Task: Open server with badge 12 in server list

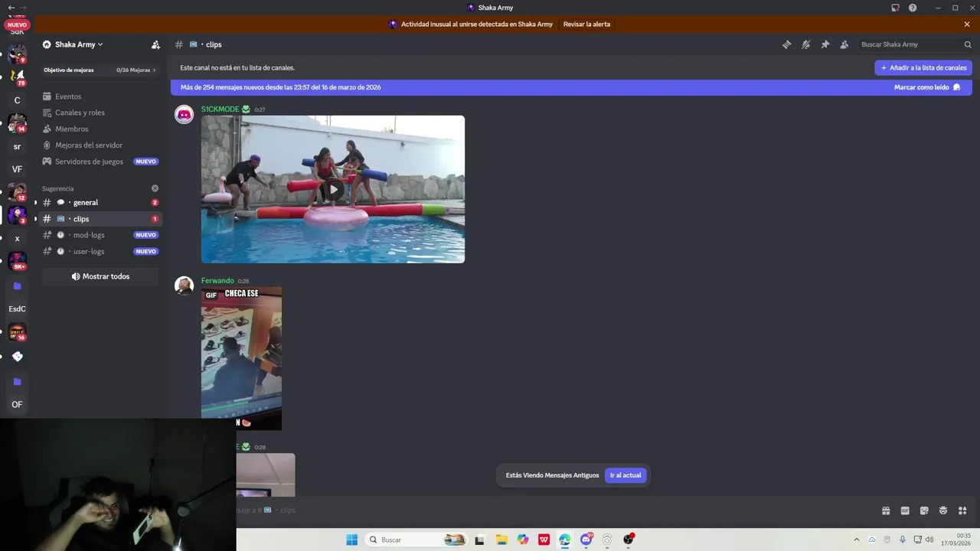Action: 17,192
